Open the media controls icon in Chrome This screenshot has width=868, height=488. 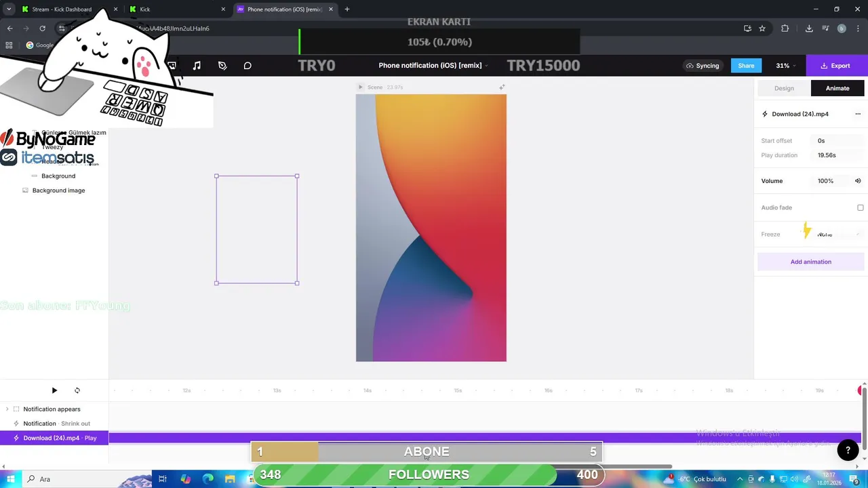(825, 28)
